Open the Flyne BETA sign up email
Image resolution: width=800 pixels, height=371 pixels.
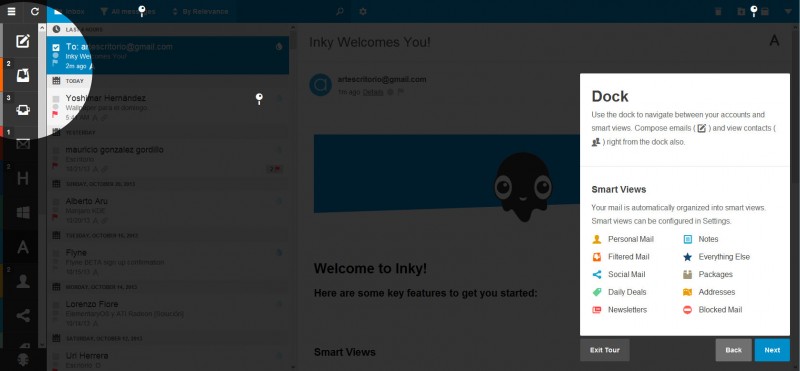168,262
